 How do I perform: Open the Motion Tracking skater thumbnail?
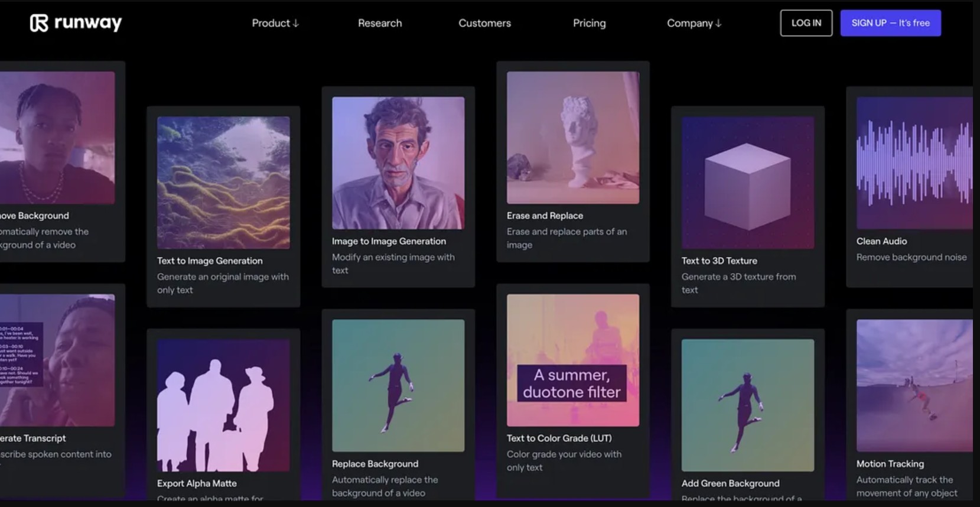click(914, 386)
